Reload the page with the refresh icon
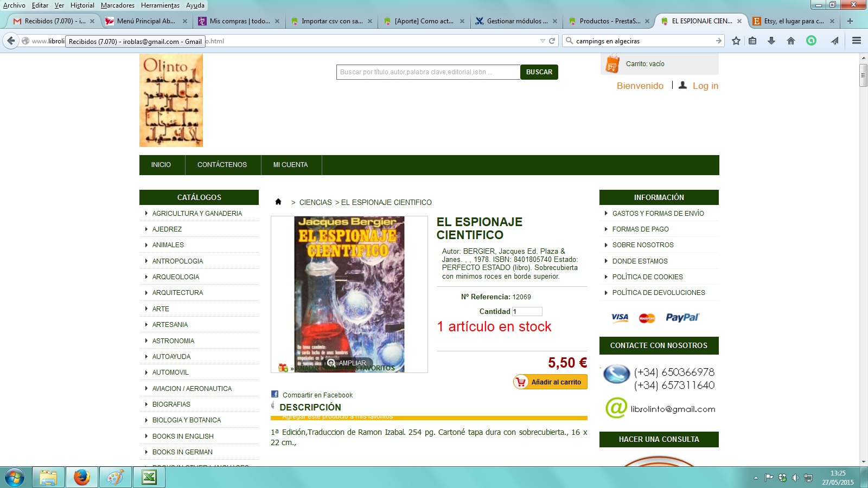Image resolution: width=868 pixels, height=488 pixels. coord(552,41)
